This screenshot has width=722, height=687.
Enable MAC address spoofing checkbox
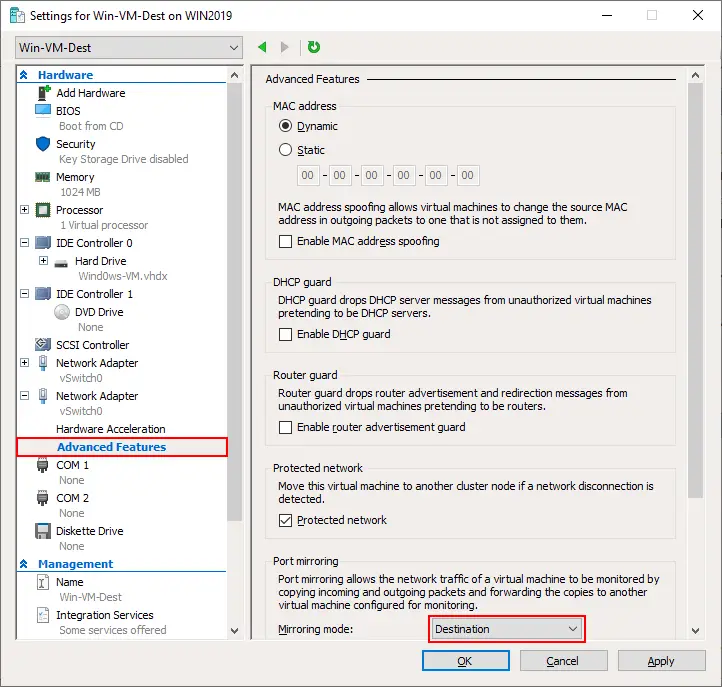[x=285, y=241]
